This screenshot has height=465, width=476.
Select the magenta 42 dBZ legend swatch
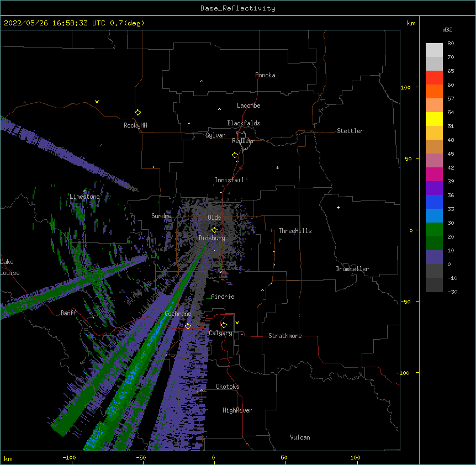point(434,174)
